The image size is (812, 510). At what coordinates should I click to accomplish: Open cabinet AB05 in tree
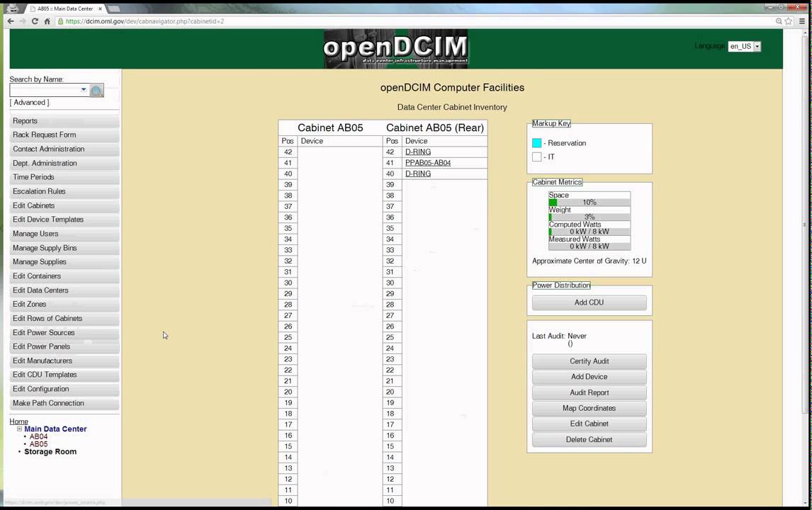click(38, 444)
